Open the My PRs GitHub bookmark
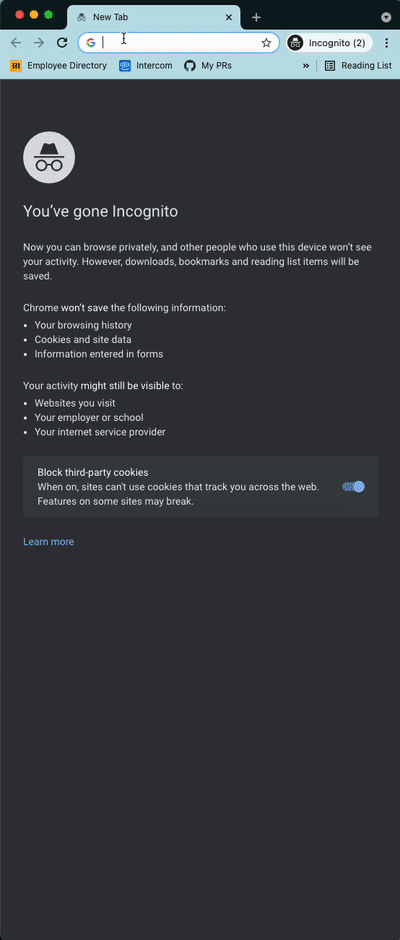Viewport: 400px width, 940px height. [207, 66]
